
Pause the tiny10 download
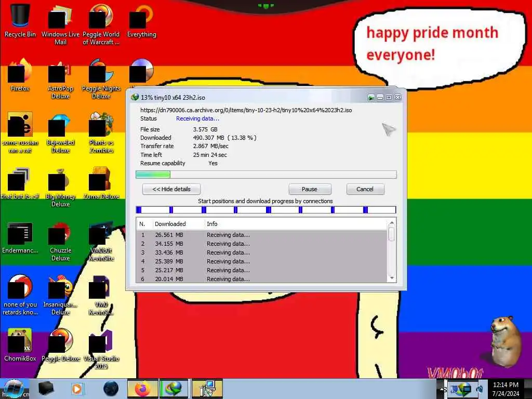coord(310,189)
